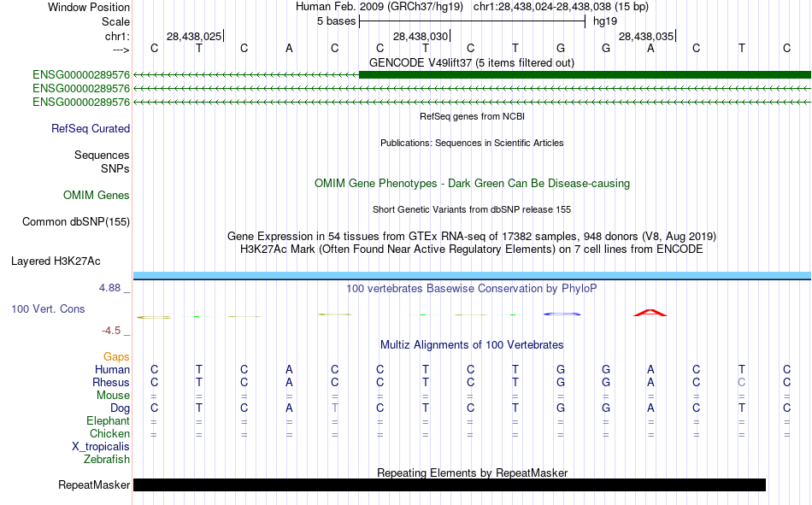Click the orange Gaps row label
The image size is (812, 505).
point(116,357)
